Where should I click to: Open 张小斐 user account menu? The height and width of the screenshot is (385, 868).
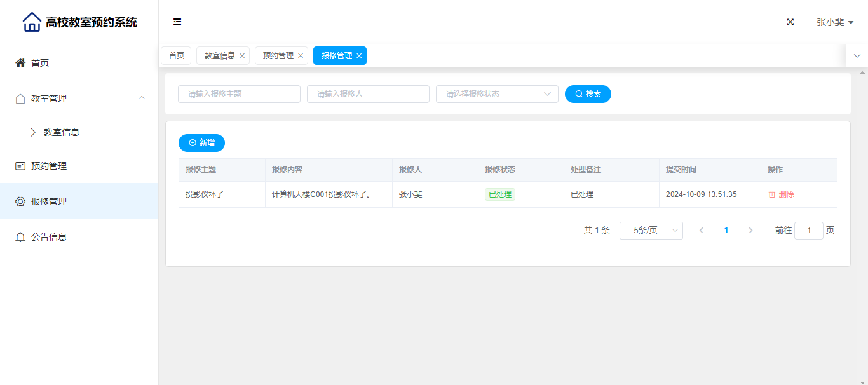coord(834,22)
